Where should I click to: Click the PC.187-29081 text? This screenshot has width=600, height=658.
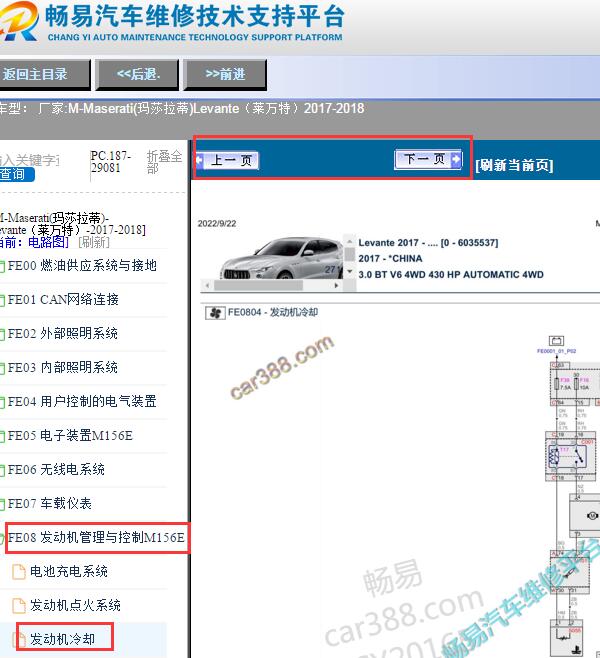pyautogui.click(x=111, y=162)
